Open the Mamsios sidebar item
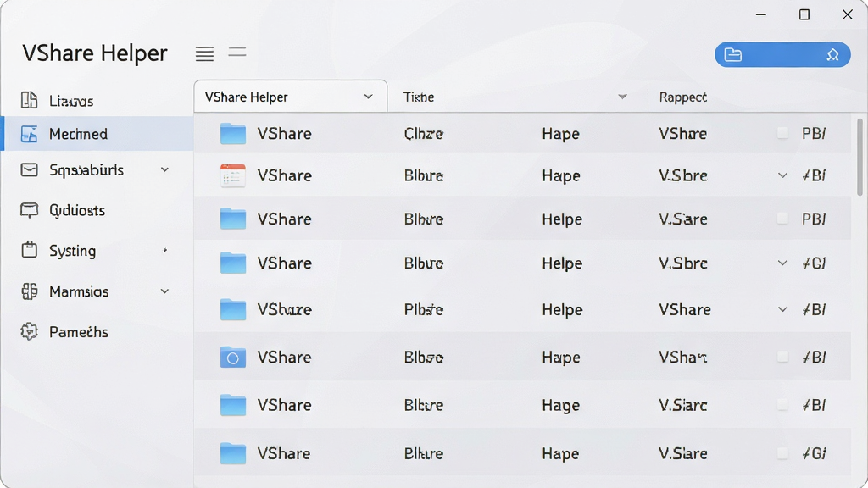868x488 pixels. tap(97, 291)
